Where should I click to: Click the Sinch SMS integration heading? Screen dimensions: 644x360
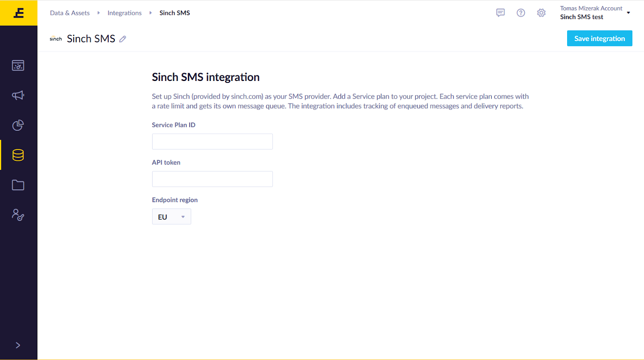(x=206, y=77)
